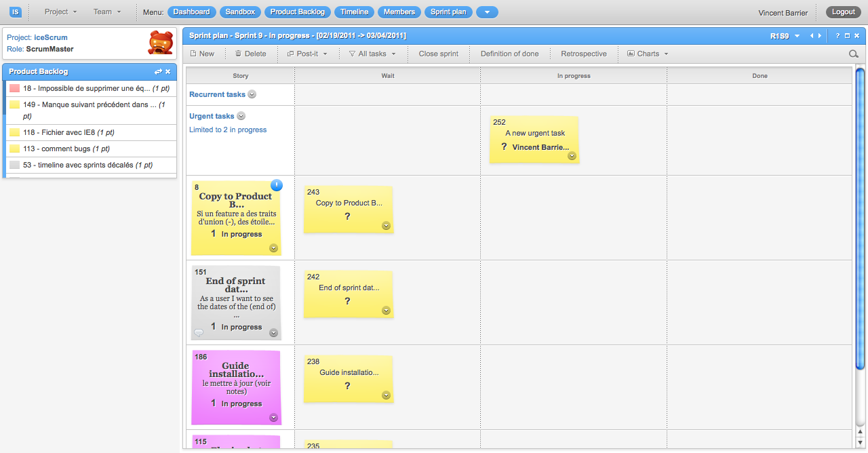The image size is (868, 453).
Task: Close the Product Backlog widget
Action: point(168,72)
